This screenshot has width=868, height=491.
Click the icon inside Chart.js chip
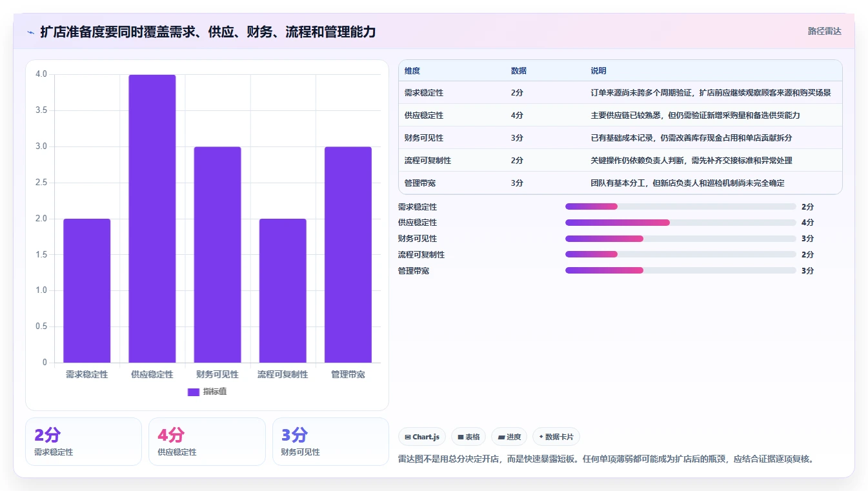[x=408, y=437]
